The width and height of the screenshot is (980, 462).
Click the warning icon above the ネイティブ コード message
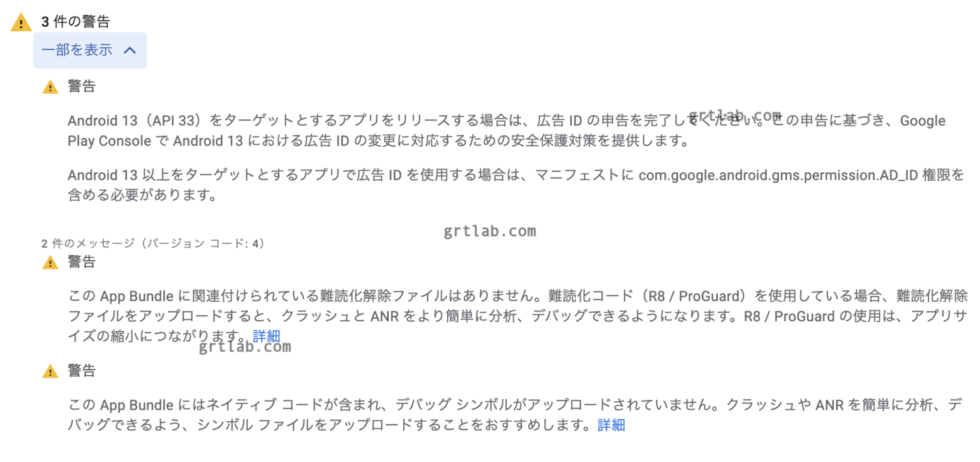pos(50,371)
